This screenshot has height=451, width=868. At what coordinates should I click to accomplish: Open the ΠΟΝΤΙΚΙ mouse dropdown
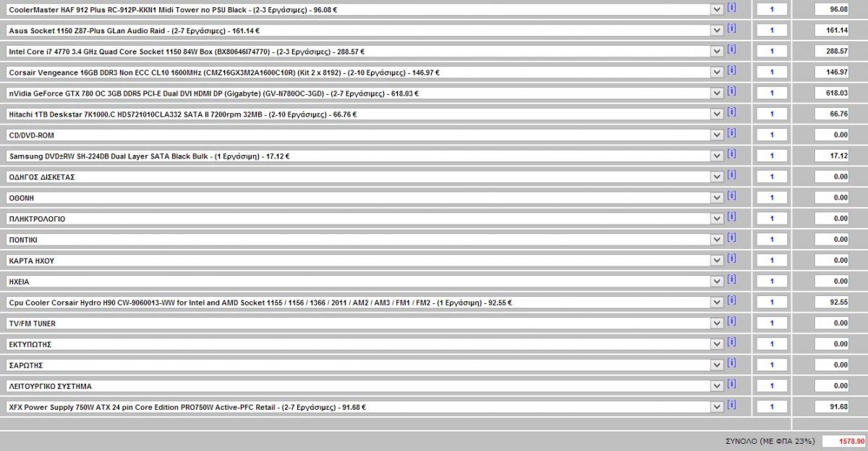click(x=716, y=240)
